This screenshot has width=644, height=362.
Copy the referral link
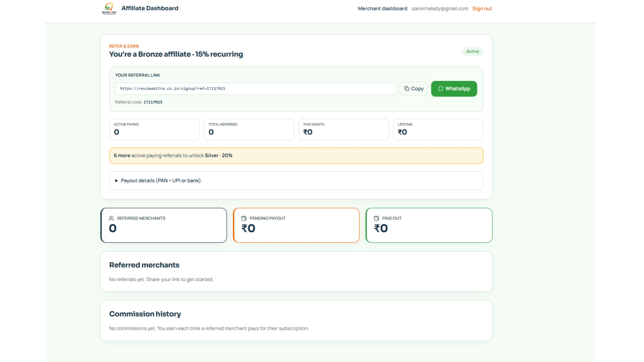pos(414,88)
